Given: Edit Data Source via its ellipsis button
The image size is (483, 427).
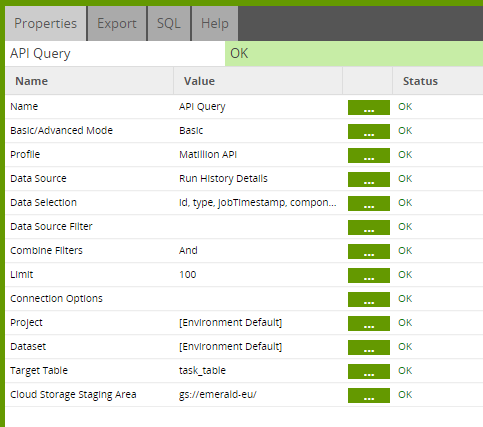Looking at the screenshot, I should click(x=369, y=179).
